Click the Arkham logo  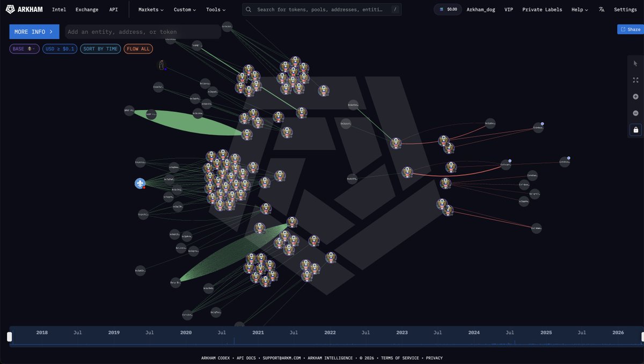[24, 10]
